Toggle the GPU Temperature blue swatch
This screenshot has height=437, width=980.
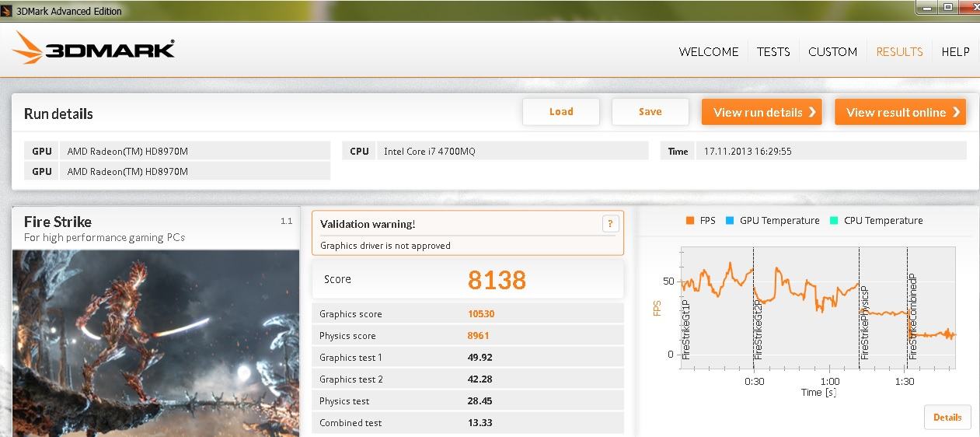[730, 221]
